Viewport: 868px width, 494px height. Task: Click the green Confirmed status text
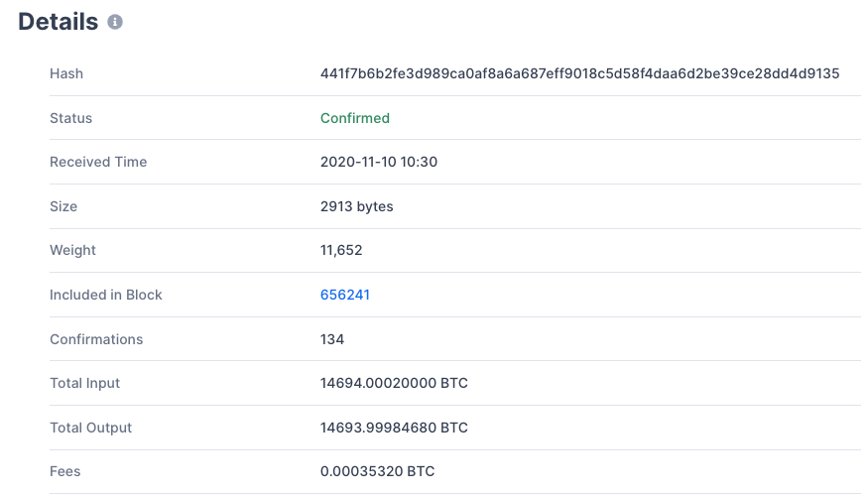tap(355, 118)
